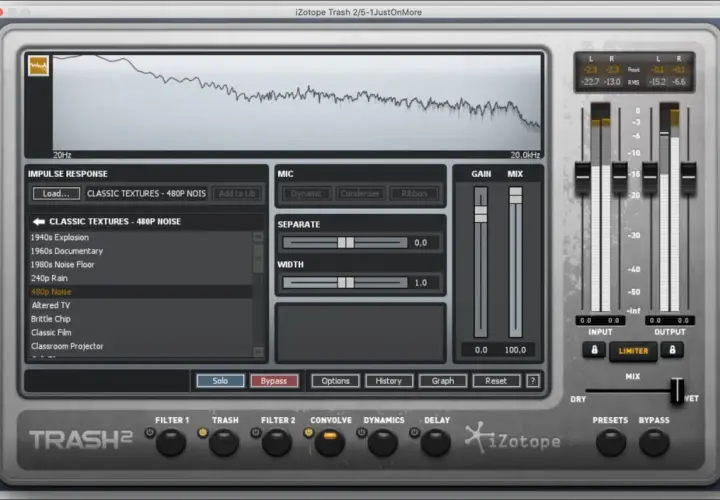Click the frequency spectrum graph
Image resolution: width=720 pixels, height=500 pixels.
click(x=297, y=102)
